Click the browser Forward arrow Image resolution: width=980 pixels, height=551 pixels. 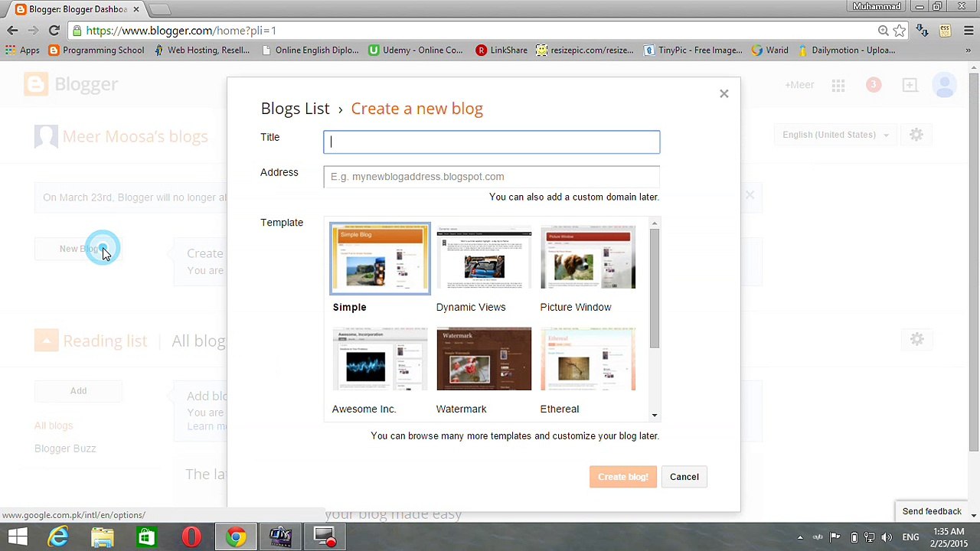click(x=32, y=31)
